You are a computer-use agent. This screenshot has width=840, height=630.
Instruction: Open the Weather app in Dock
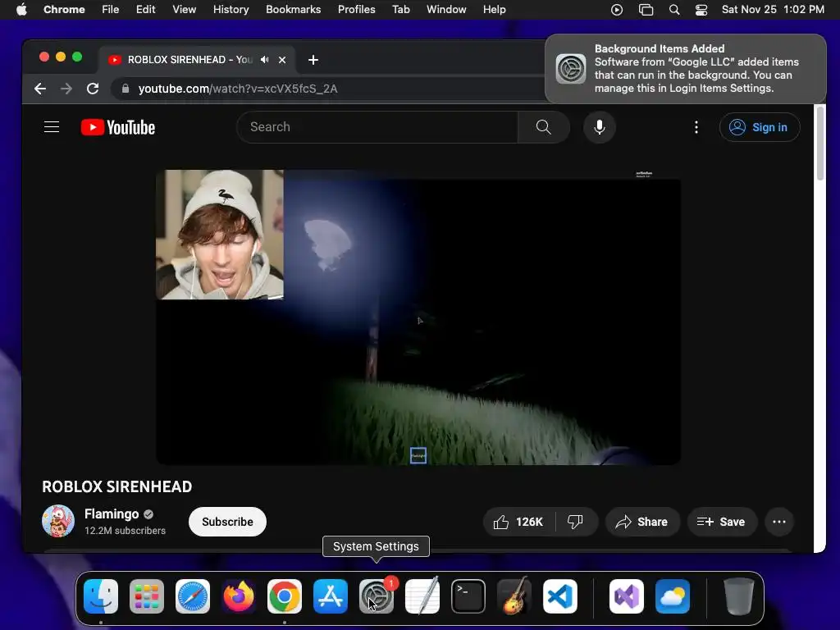[x=673, y=596]
